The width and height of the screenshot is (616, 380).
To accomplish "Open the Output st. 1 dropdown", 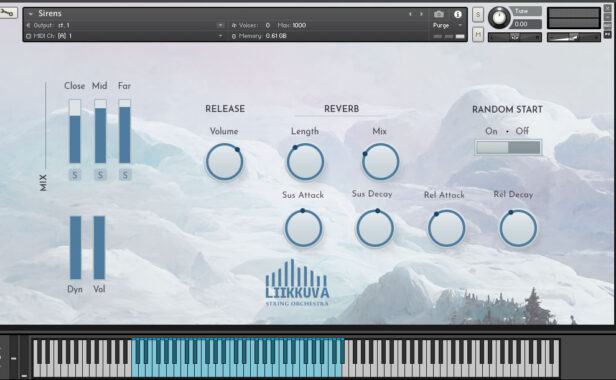I will (220, 25).
